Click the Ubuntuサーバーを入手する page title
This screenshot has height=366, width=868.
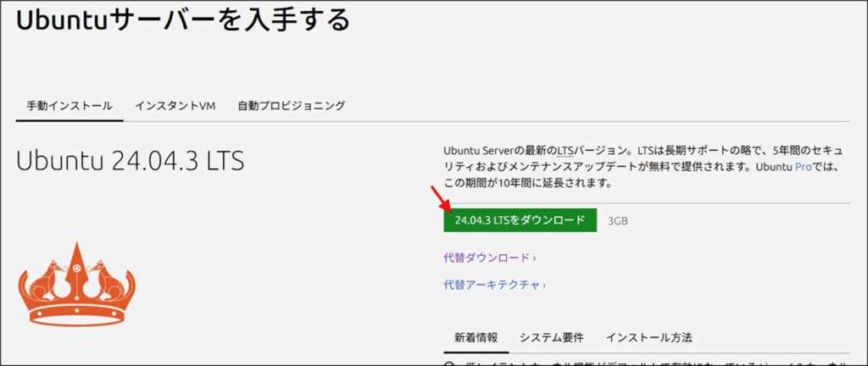coord(183,21)
